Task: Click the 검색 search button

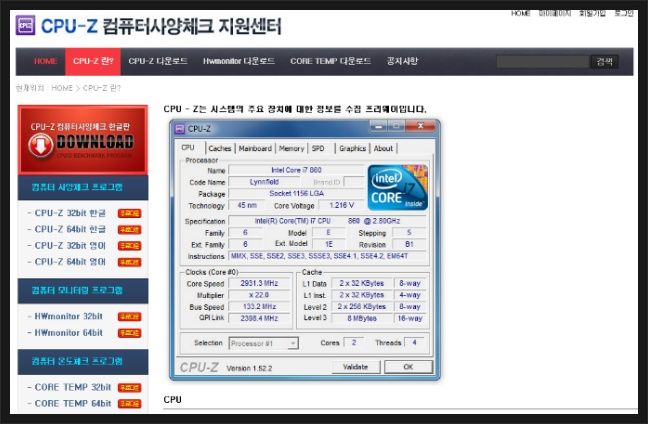Action: pyautogui.click(x=604, y=62)
